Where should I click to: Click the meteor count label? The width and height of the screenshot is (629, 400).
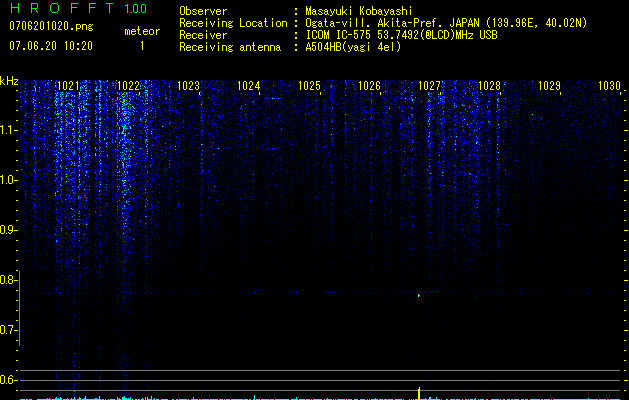142,31
